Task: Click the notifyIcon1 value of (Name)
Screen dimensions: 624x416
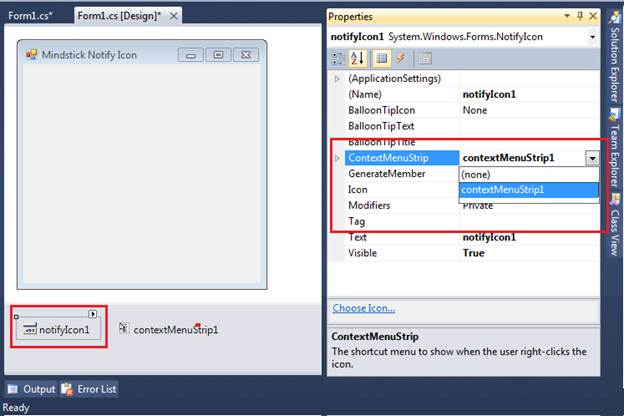Action: pyautogui.click(x=489, y=94)
